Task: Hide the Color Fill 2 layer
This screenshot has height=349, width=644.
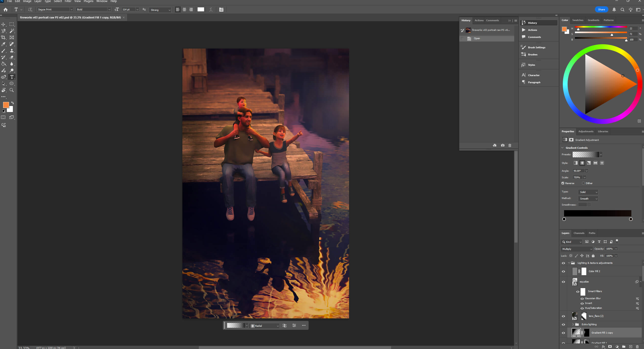Action: click(563, 271)
